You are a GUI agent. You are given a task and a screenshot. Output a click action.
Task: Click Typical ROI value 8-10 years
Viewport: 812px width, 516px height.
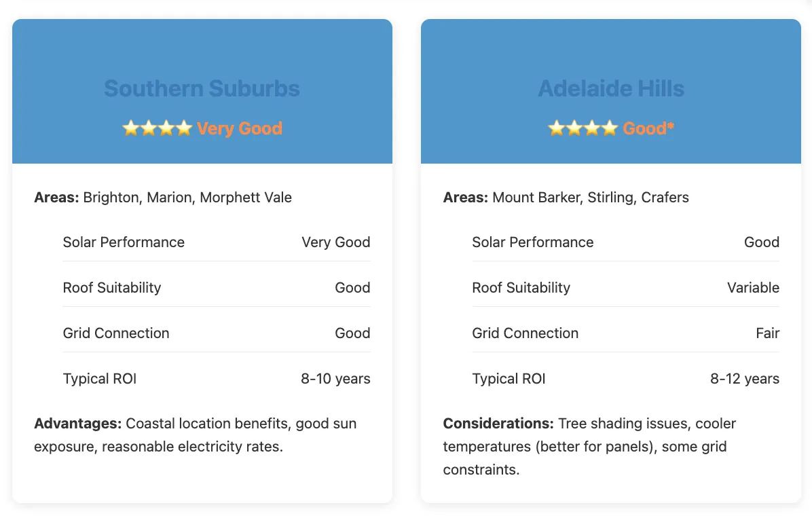(335, 379)
